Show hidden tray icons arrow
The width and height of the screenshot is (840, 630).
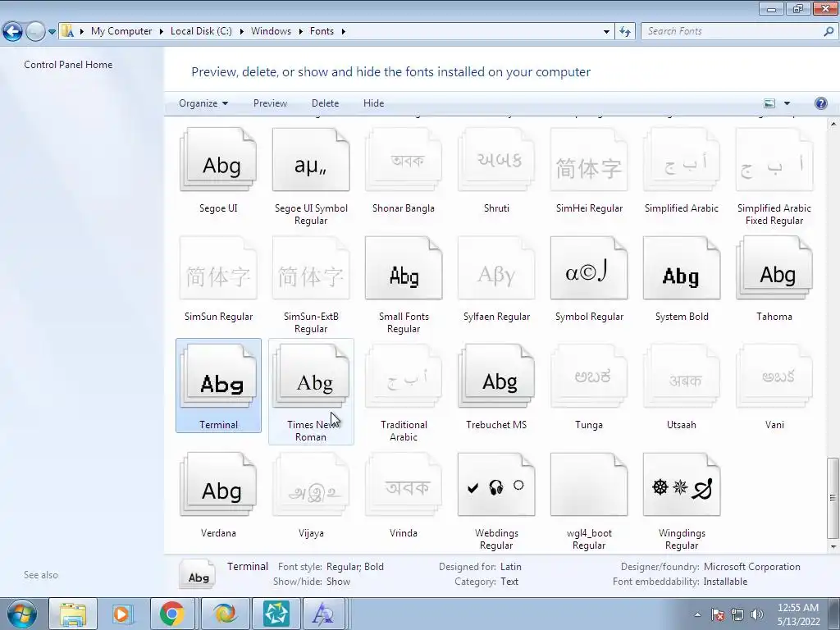point(697,615)
